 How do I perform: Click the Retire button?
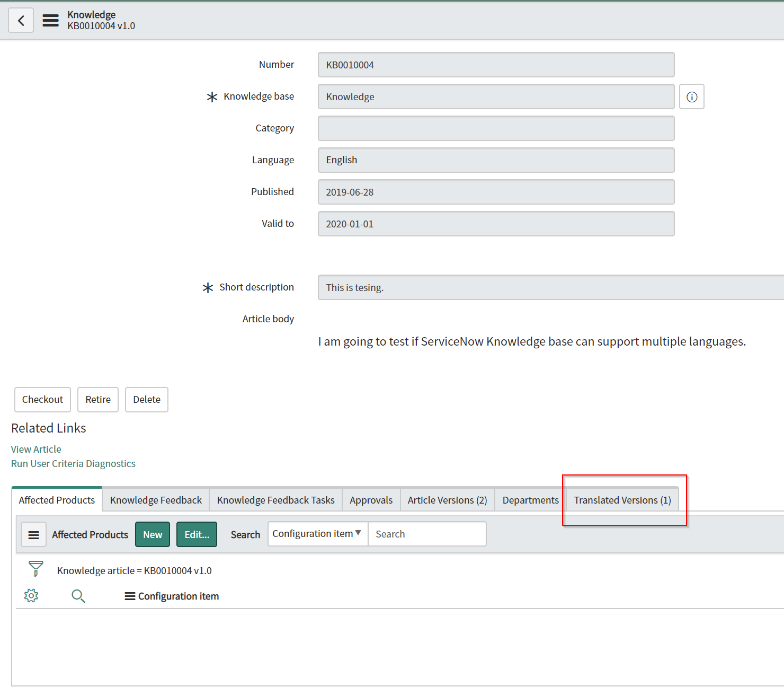pos(98,400)
